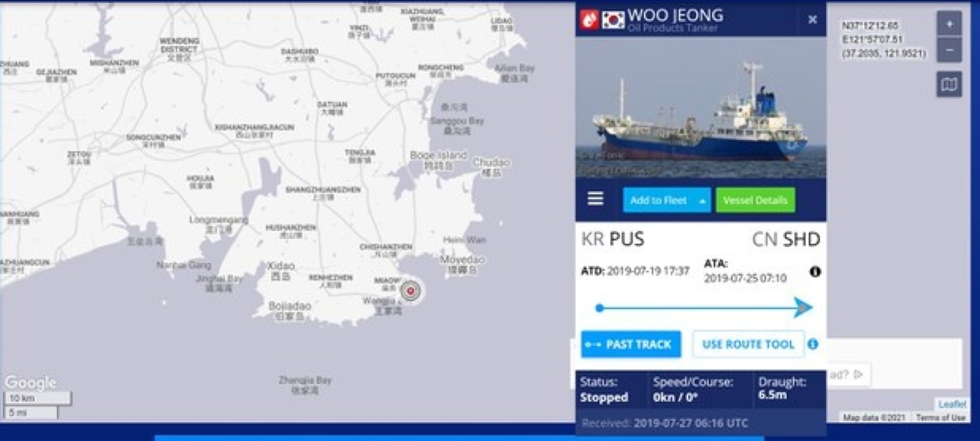Screen dimensions: 980x441
Task: Zoom in the map with plus button
Action: (x=949, y=24)
